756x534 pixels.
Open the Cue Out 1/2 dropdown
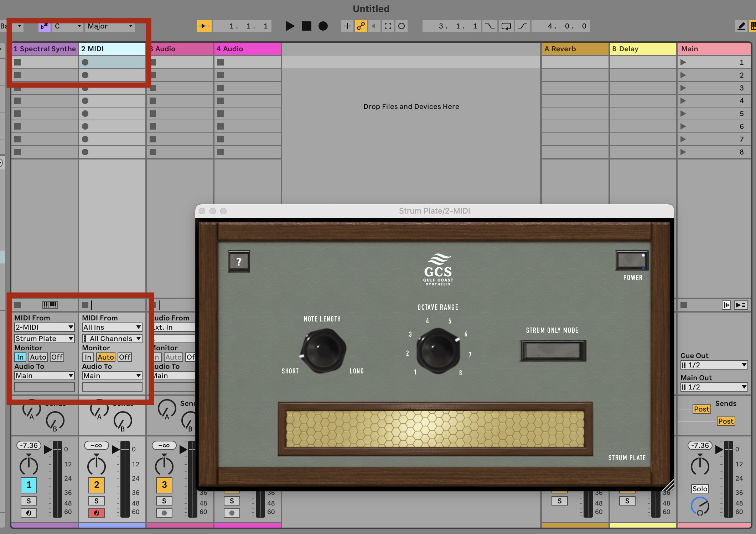[x=713, y=365]
